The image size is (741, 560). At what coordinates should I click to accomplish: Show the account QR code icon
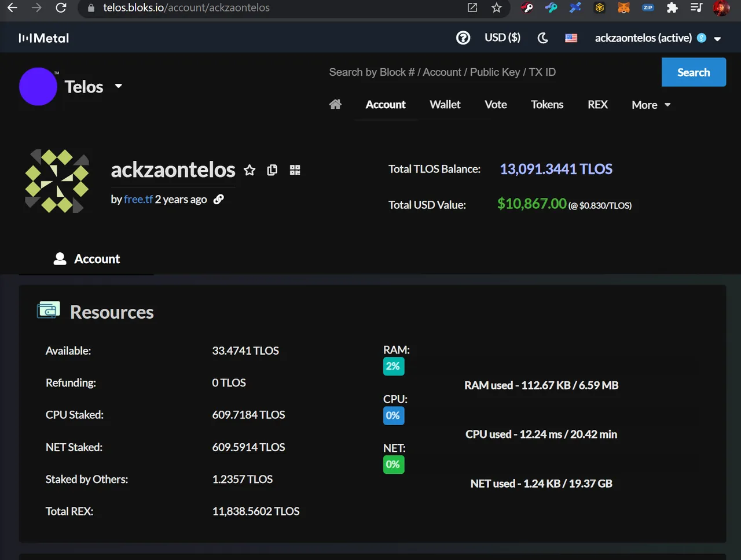[x=295, y=170]
